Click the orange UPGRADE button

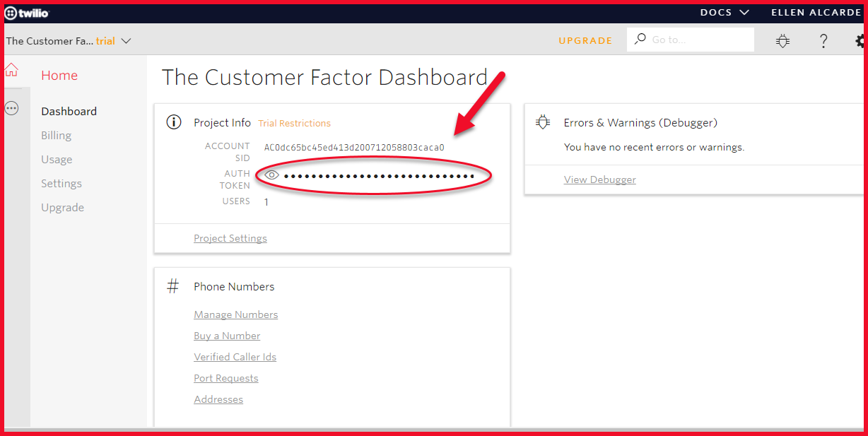(585, 40)
